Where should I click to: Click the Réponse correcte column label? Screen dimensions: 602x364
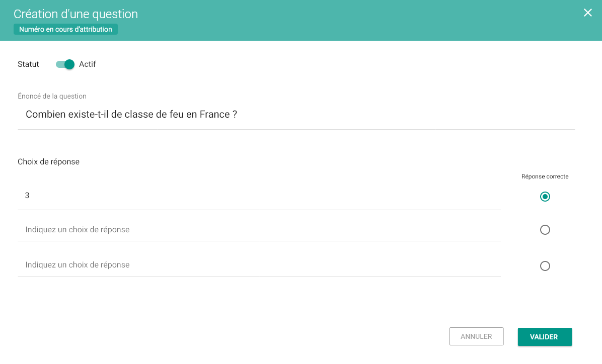[x=545, y=176]
